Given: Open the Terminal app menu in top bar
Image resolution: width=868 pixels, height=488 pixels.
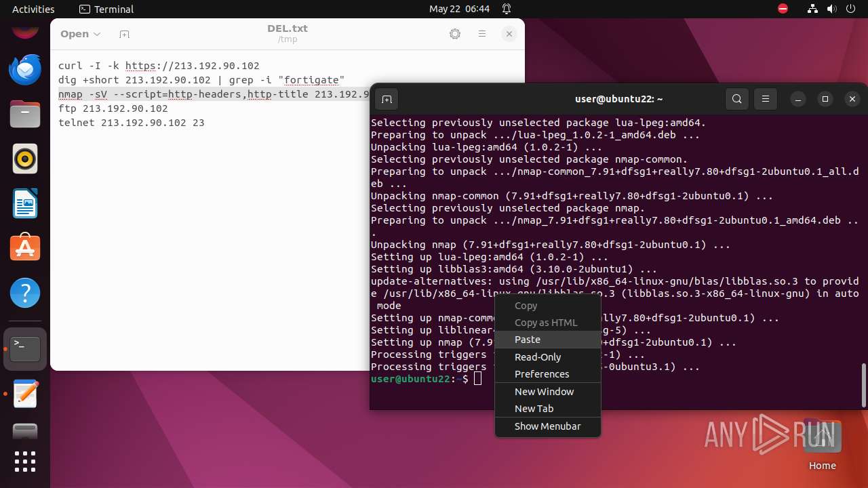Looking at the screenshot, I should point(106,9).
